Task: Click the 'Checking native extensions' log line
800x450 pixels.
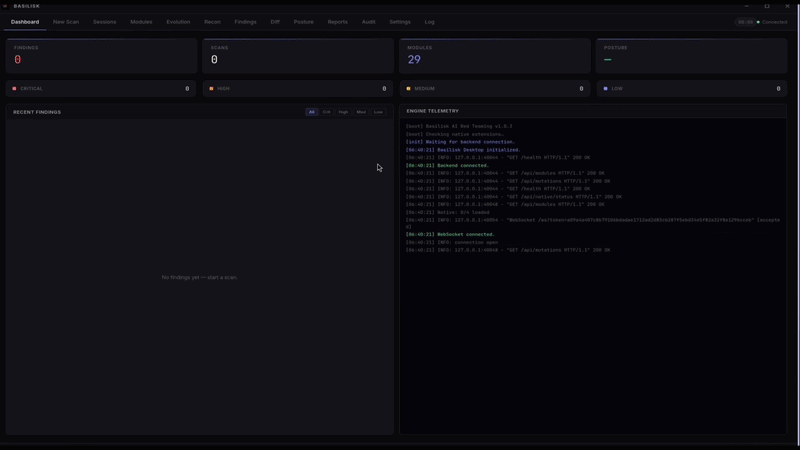Action: tap(455, 134)
